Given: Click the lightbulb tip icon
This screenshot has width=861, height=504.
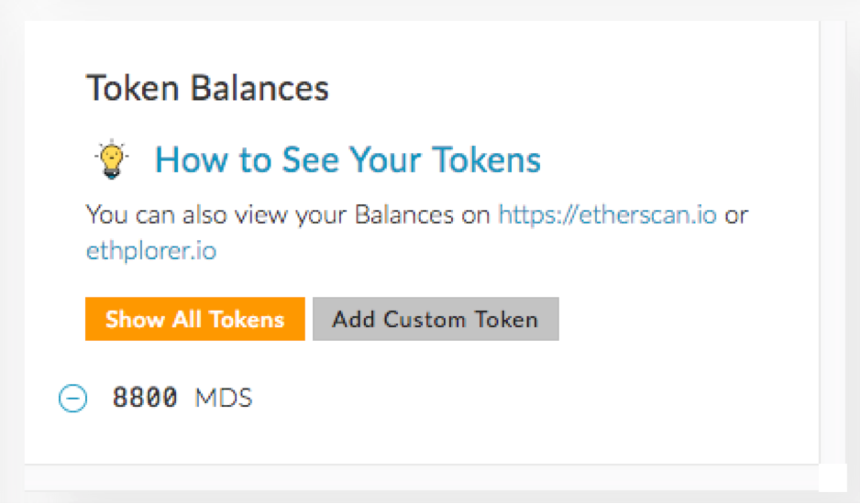Looking at the screenshot, I should 111,159.
